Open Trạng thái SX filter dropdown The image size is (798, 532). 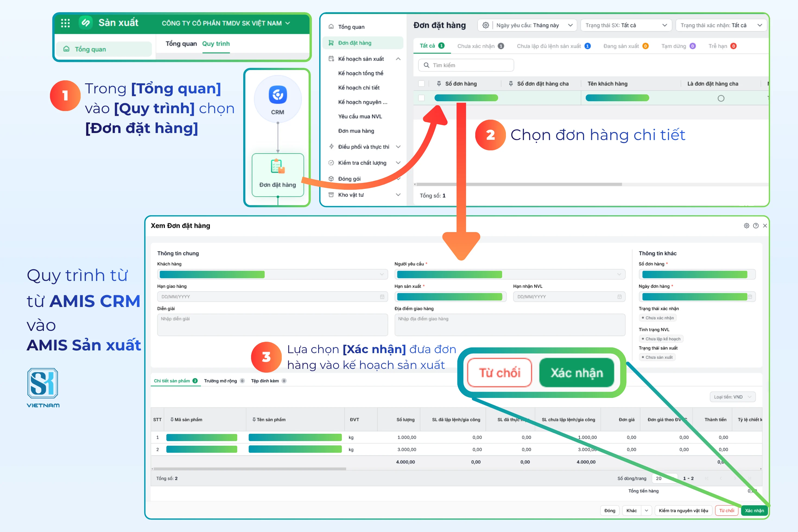(x=626, y=26)
